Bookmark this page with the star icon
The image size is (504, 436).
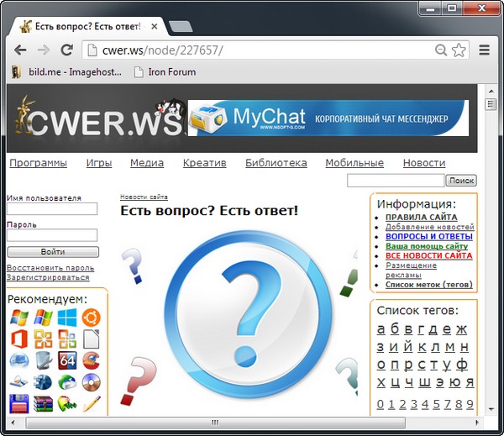(459, 50)
